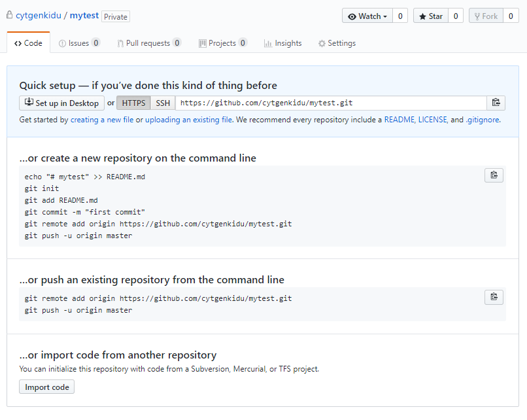527x420 pixels.
Task: Switch to the Projects tab
Action: click(x=223, y=43)
